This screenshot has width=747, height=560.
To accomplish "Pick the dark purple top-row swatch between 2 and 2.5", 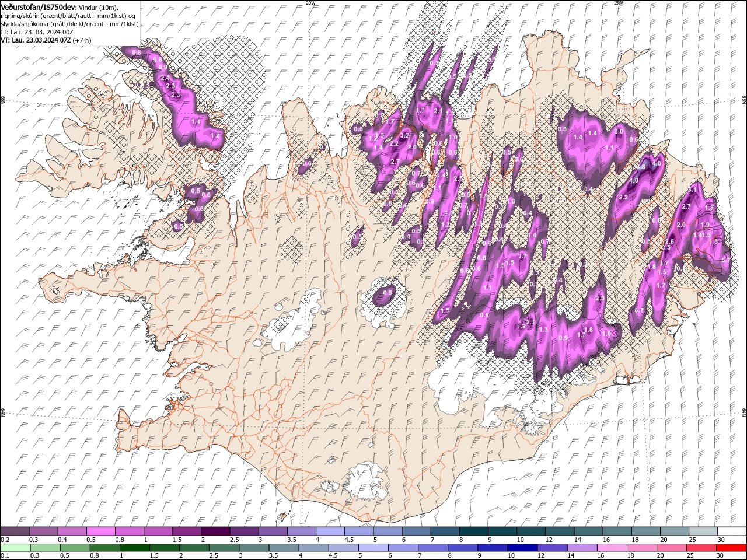I will click(x=215, y=531).
